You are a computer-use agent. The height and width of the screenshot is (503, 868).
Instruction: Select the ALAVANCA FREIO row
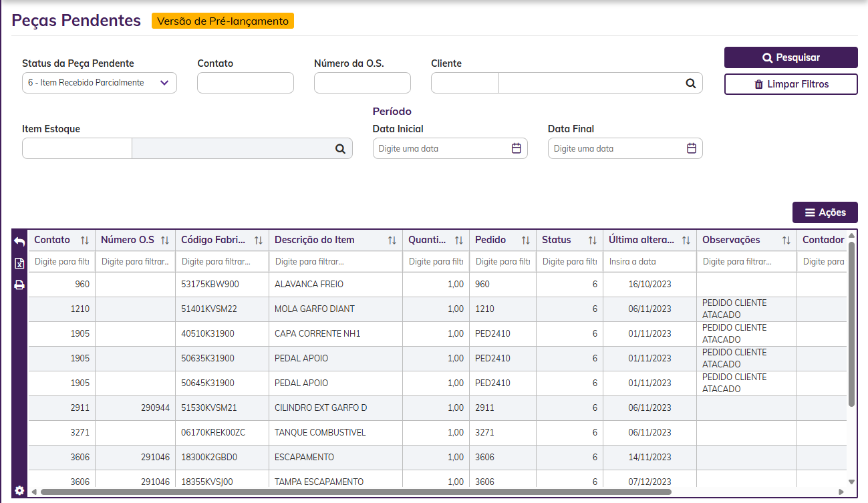309,285
